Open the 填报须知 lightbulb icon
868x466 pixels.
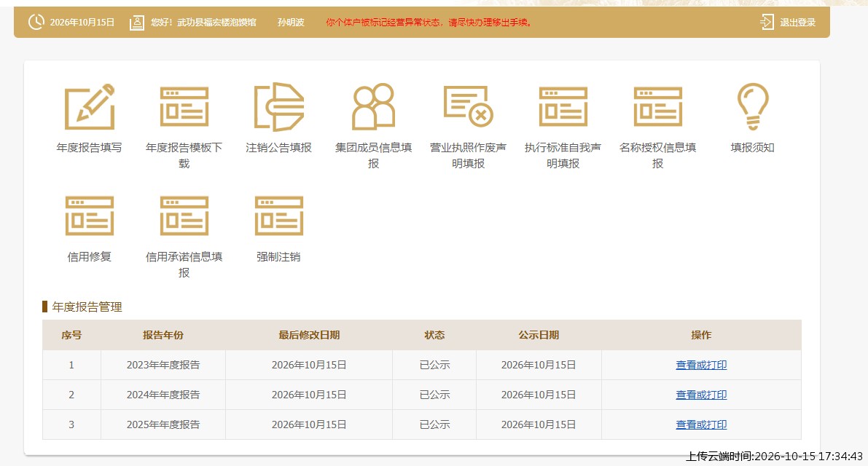(753, 107)
